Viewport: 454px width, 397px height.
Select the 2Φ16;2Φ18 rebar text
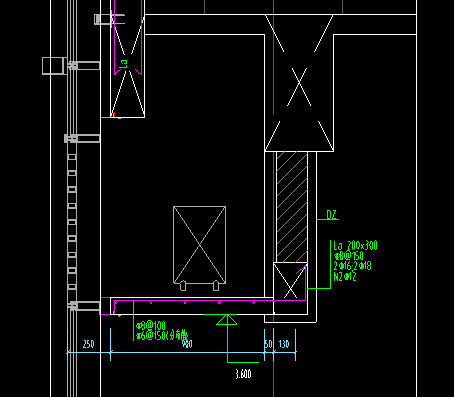pos(352,266)
